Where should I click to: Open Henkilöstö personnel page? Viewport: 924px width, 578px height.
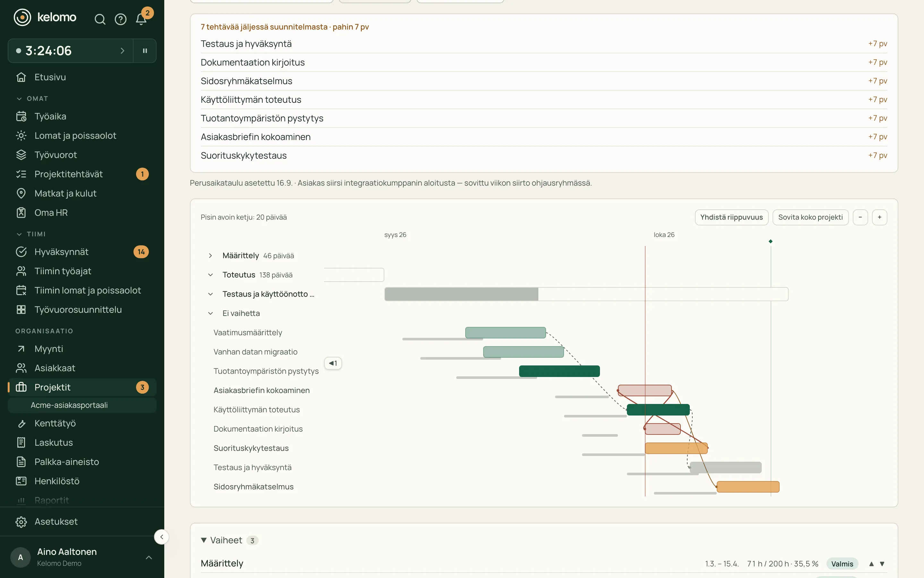pyautogui.click(x=82, y=481)
